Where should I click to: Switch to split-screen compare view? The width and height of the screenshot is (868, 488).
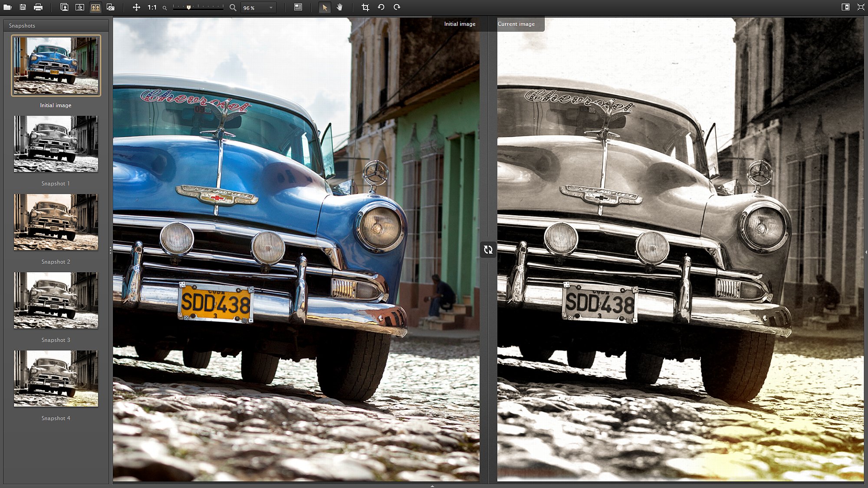coord(80,7)
